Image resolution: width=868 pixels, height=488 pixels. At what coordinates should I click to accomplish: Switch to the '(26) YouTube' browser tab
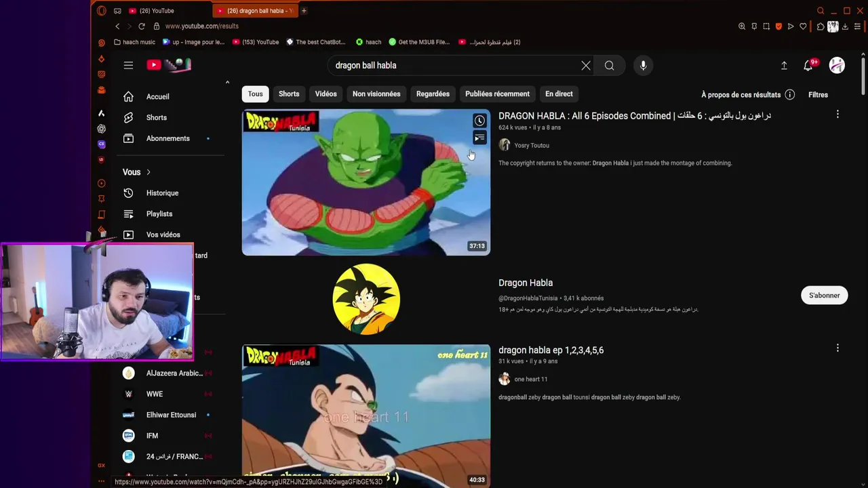click(x=166, y=11)
